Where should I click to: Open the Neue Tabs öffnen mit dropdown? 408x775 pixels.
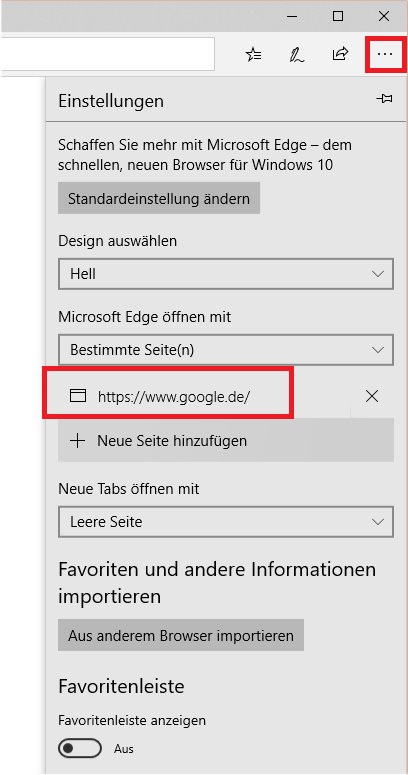pos(226,521)
